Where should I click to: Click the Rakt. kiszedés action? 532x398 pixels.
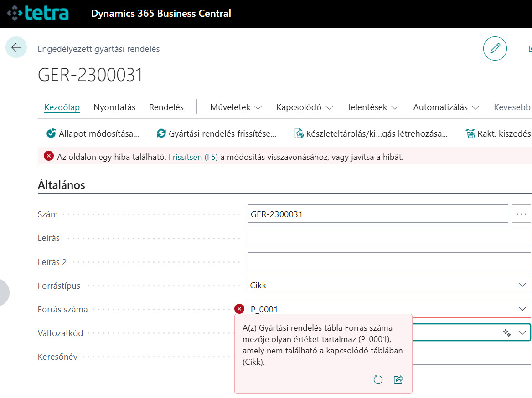[498, 133]
